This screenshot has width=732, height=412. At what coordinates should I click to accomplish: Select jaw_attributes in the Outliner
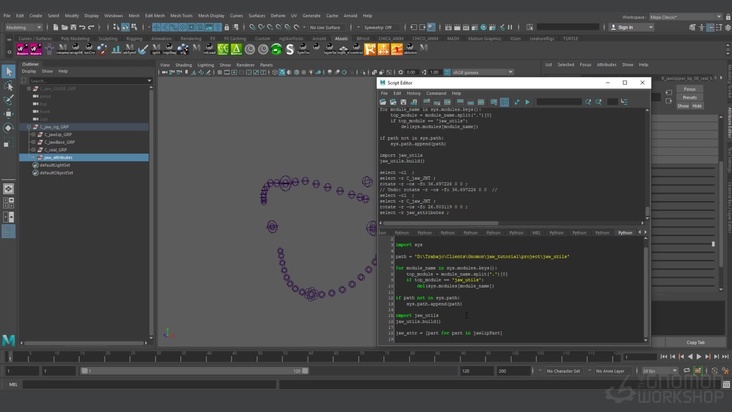(x=58, y=157)
